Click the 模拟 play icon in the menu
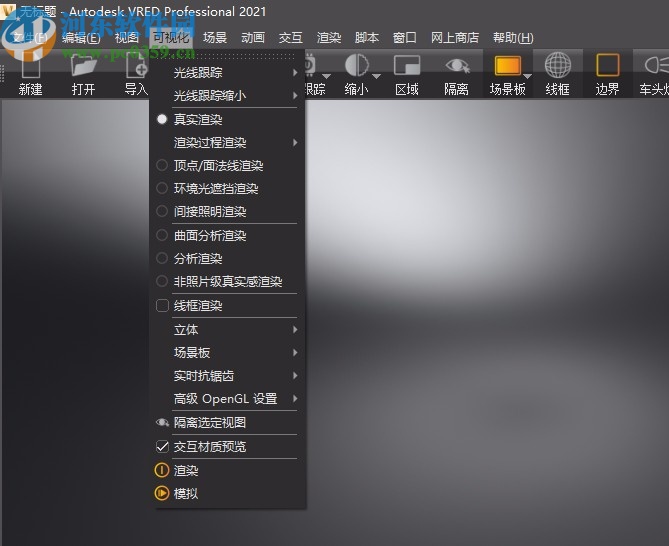The image size is (669, 546). tap(162, 493)
